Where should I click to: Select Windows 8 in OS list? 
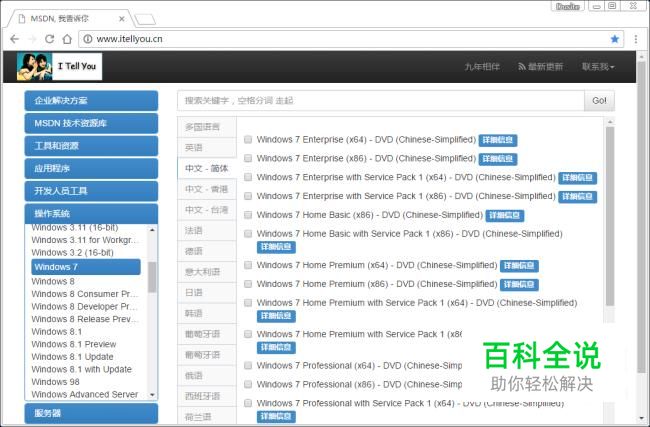(53, 281)
